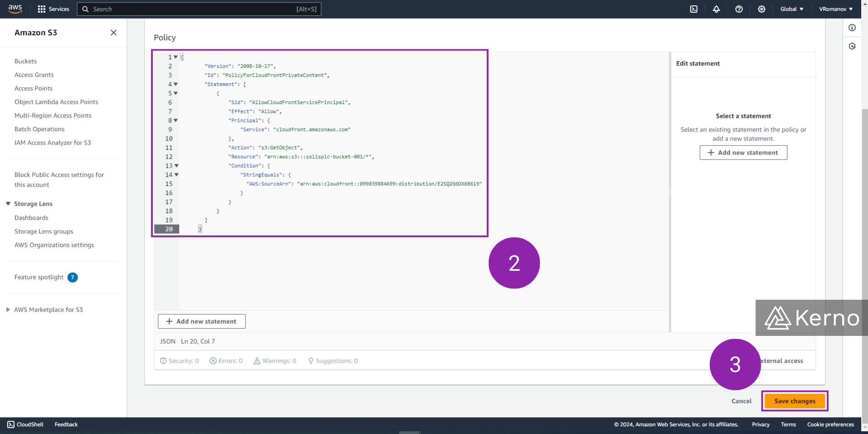Collapse code fold arrow on line 1
Image resolution: width=868 pixels, height=434 pixels.
pos(175,57)
